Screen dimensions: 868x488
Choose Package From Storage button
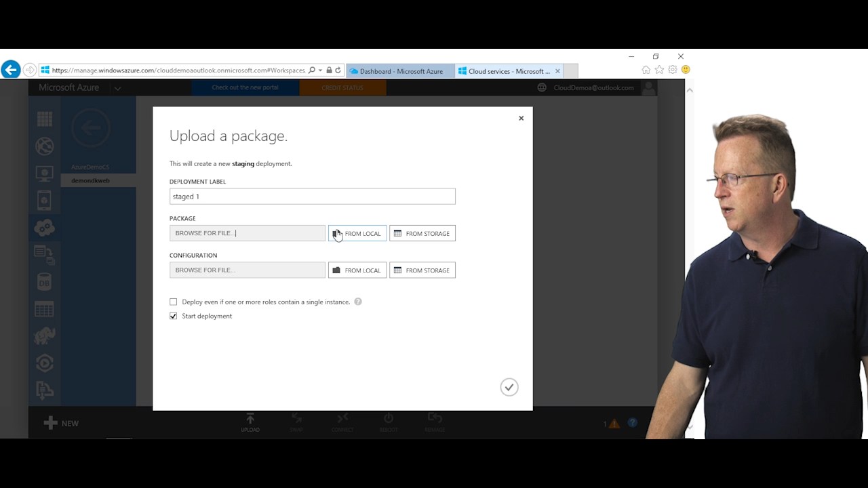pos(422,233)
